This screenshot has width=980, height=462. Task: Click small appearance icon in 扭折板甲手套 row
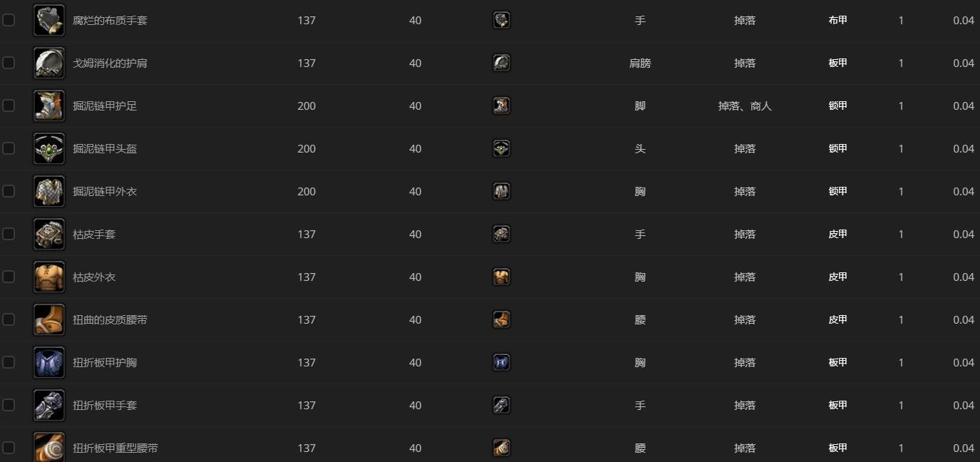click(501, 405)
